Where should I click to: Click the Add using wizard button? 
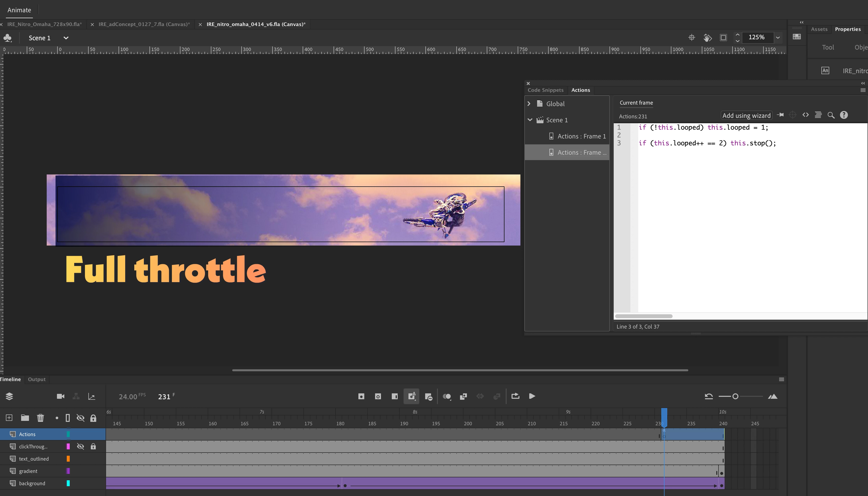click(746, 115)
